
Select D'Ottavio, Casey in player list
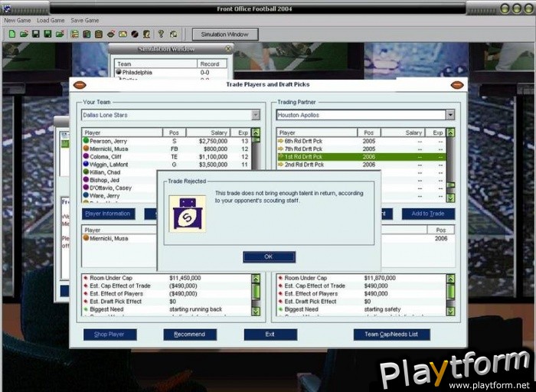click(x=119, y=188)
